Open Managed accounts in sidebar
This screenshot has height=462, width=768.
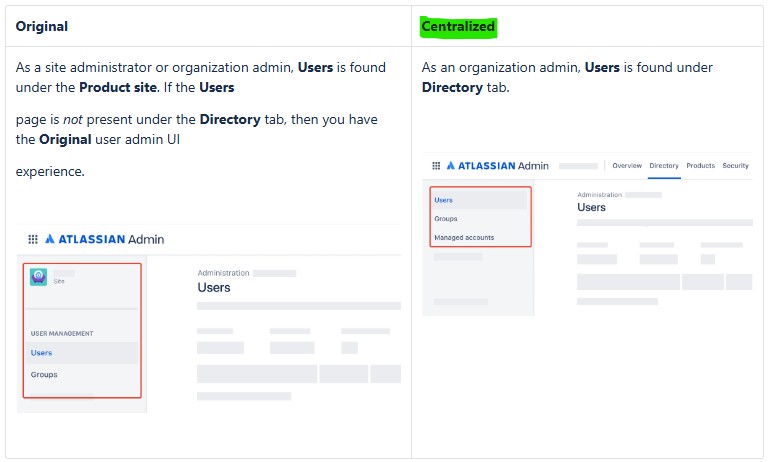click(x=464, y=238)
